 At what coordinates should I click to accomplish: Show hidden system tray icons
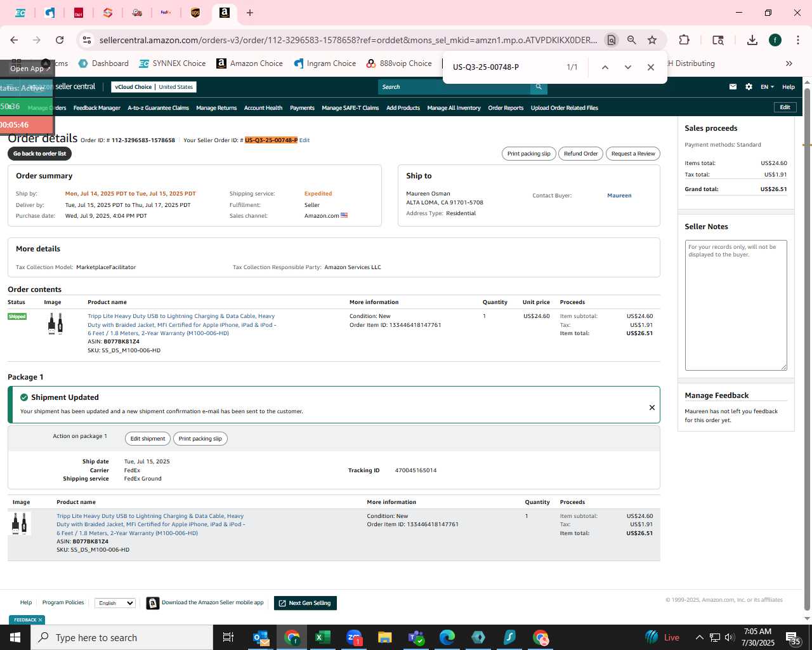point(699,637)
